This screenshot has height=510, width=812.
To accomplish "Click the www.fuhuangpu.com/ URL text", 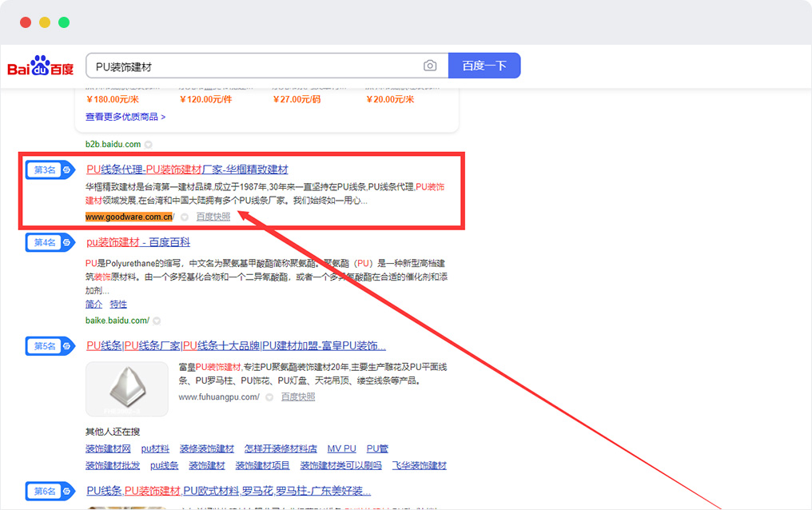I will click(x=219, y=397).
